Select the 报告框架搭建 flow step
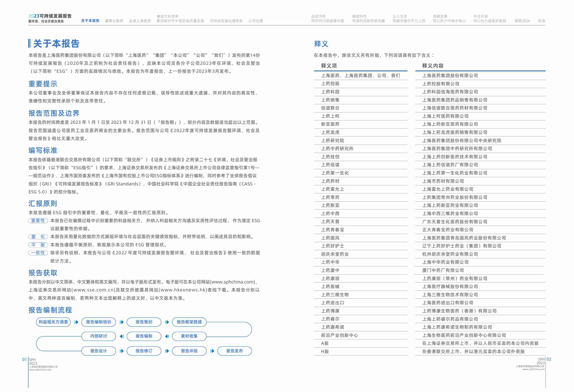574x392 pixels. [189, 322]
